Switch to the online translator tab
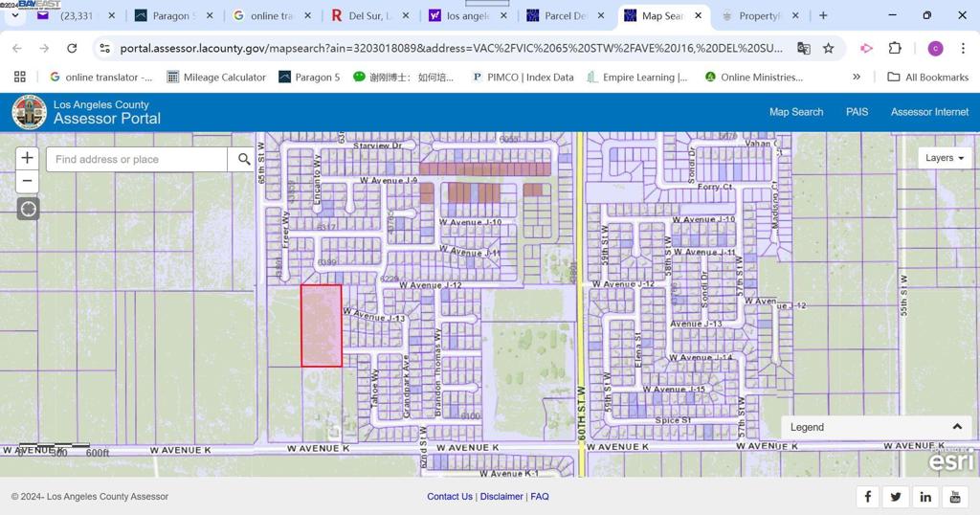 pyautogui.click(x=272, y=15)
